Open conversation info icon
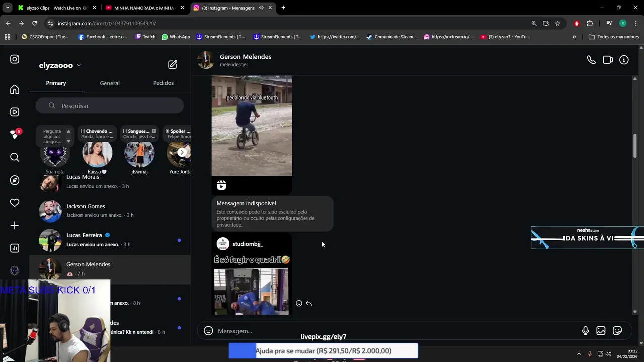Screen dimensions: 644x362 point(624,60)
